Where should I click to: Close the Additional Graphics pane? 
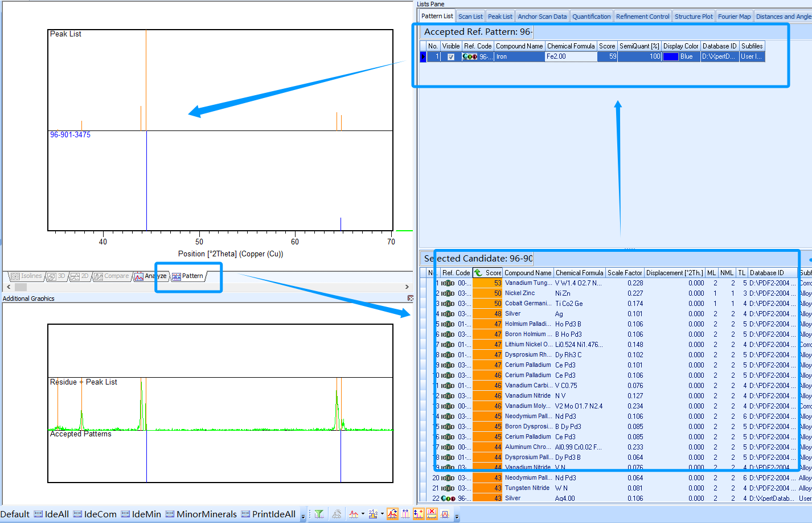coord(410,298)
